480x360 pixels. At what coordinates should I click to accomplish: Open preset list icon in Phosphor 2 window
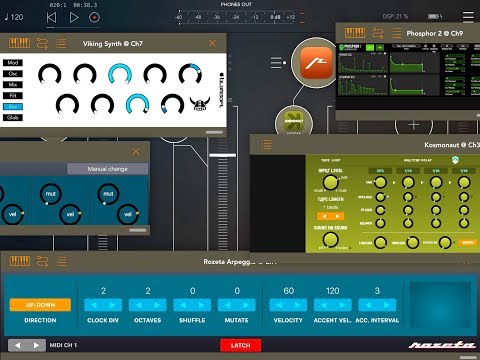click(x=396, y=33)
